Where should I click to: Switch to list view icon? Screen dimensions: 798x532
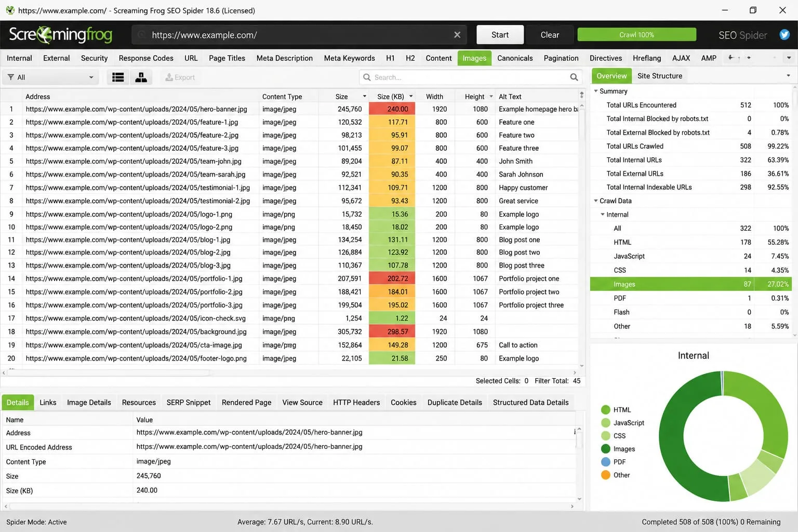118,77
